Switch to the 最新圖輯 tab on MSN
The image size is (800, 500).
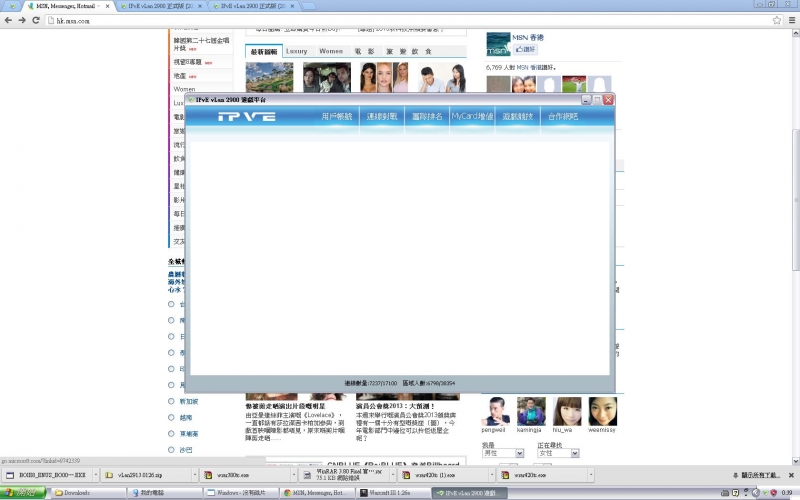pos(264,52)
